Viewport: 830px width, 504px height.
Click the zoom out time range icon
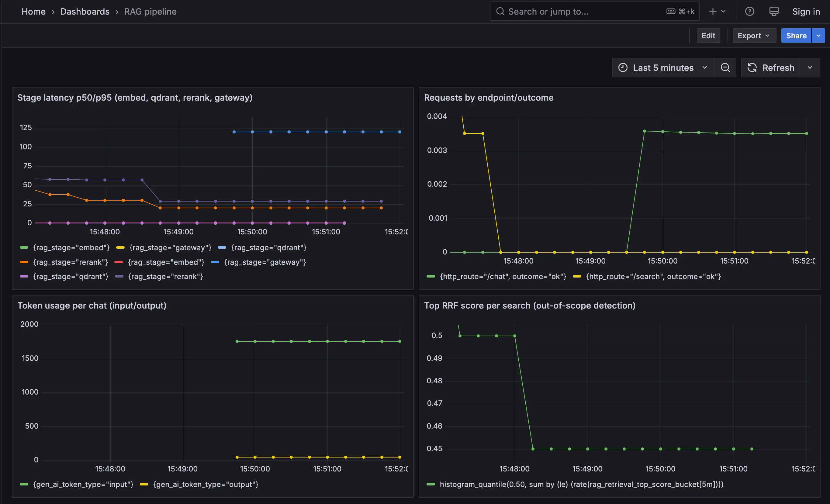tap(725, 68)
